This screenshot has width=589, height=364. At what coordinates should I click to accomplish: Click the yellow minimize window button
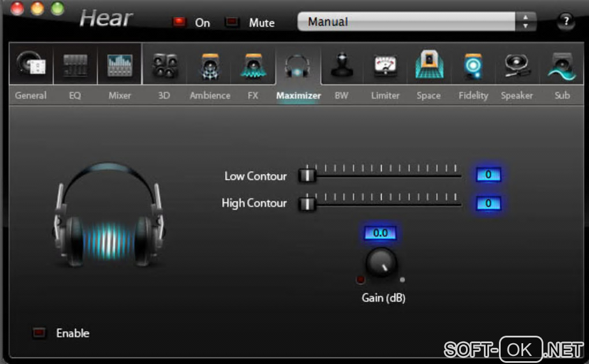(x=37, y=8)
